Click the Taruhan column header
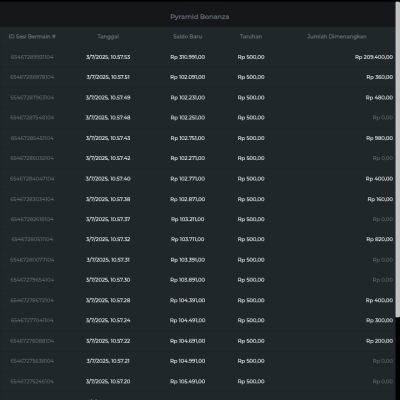 coord(251,36)
